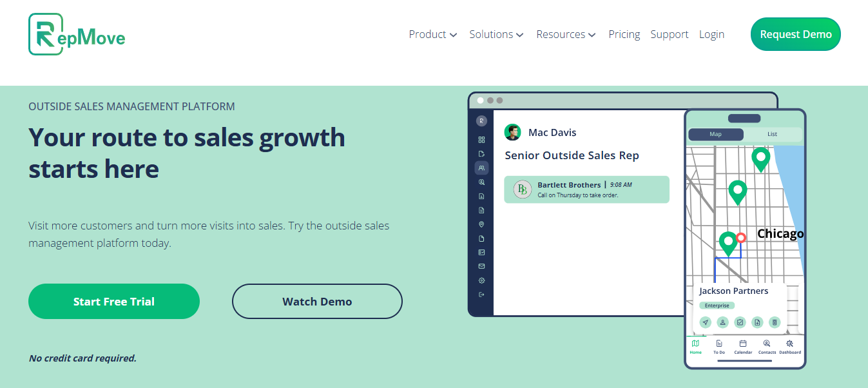Click the location pin icon in the sidebar
868x388 pixels.
click(x=481, y=224)
